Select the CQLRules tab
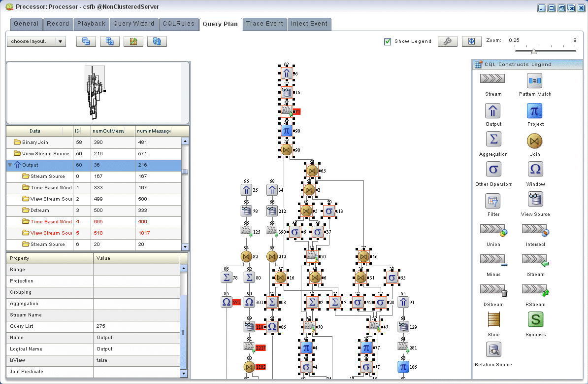 [178, 24]
